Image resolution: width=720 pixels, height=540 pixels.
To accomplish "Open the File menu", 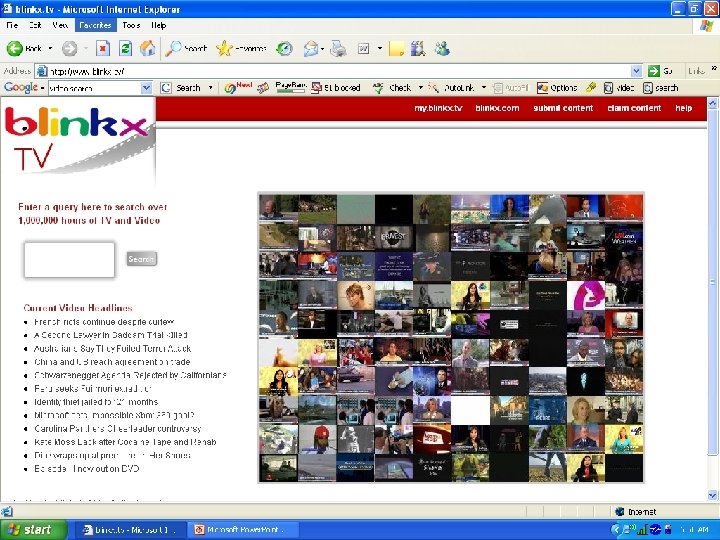I will (x=12, y=25).
